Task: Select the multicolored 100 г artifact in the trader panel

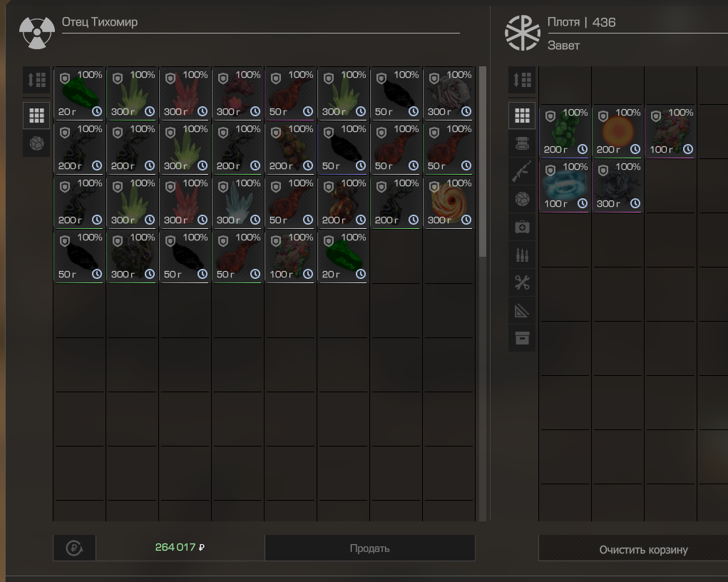Action: [291, 256]
